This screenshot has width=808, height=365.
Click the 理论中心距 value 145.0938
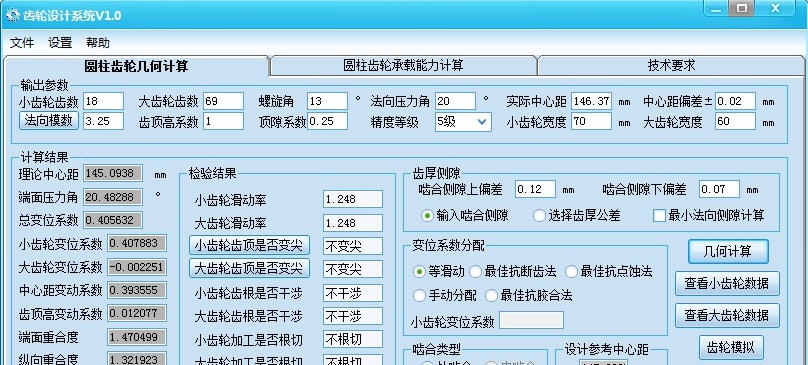click(112, 173)
